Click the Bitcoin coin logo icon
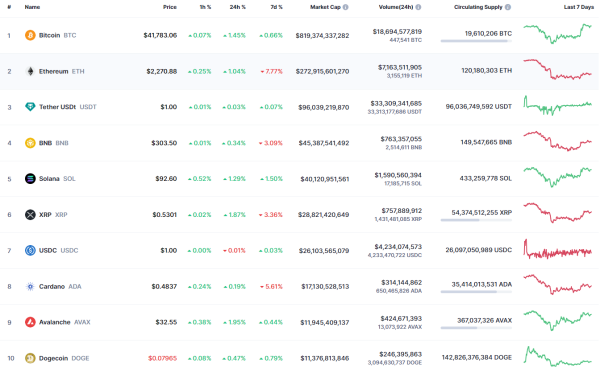Image resolution: width=600 pixels, height=372 pixels. pos(30,35)
